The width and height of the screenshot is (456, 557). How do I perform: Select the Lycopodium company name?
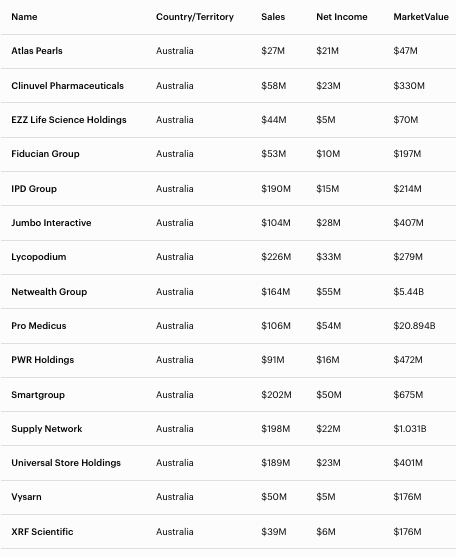[39, 257]
